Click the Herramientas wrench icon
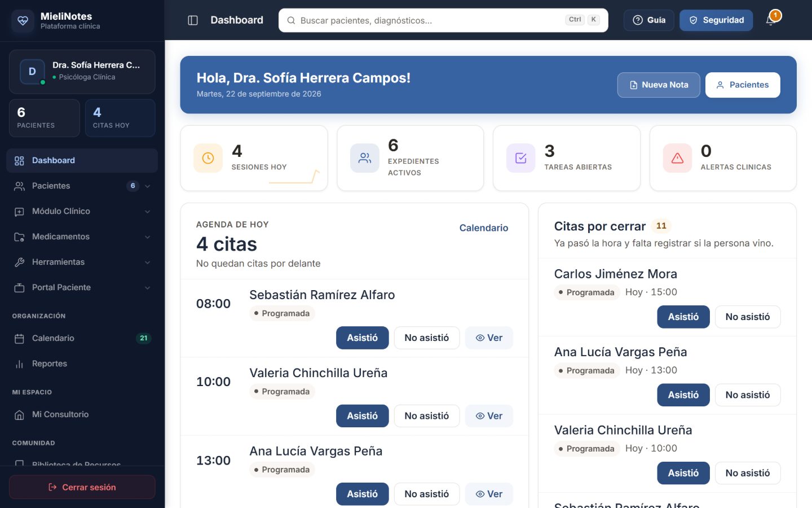The height and width of the screenshot is (508, 812). pyautogui.click(x=19, y=262)
